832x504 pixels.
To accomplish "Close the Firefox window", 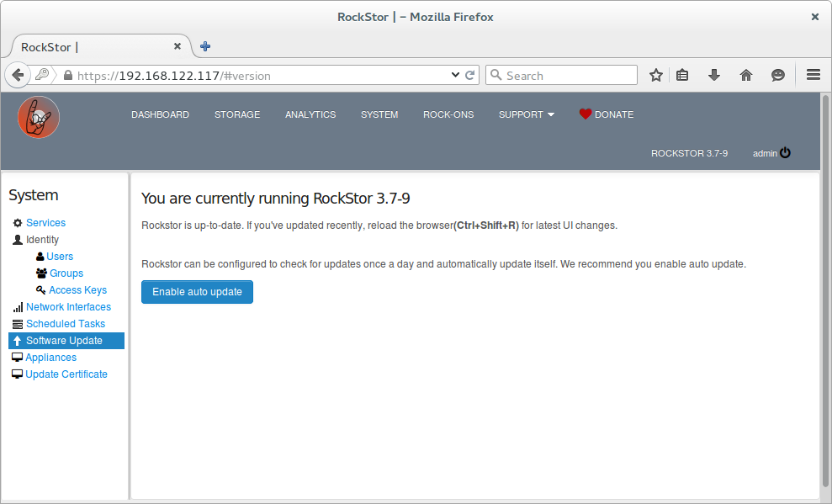I will pos(815,17).
